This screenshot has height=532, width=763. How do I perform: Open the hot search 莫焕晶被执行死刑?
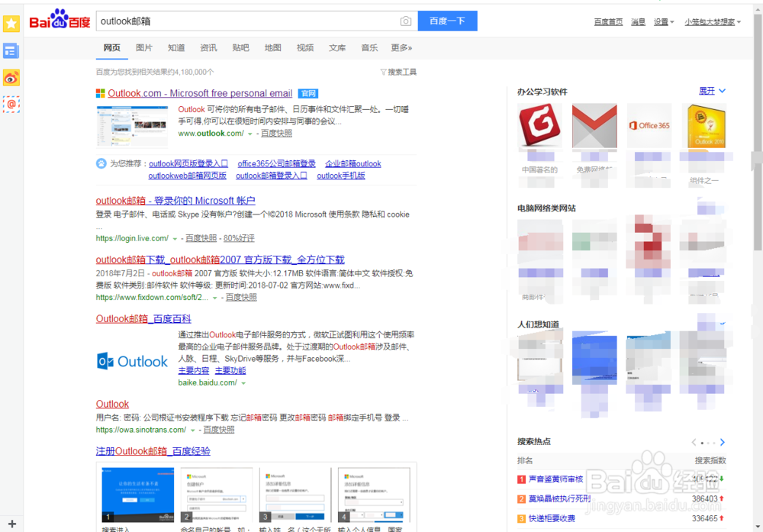pyautogui.click(x=559, y=499)
